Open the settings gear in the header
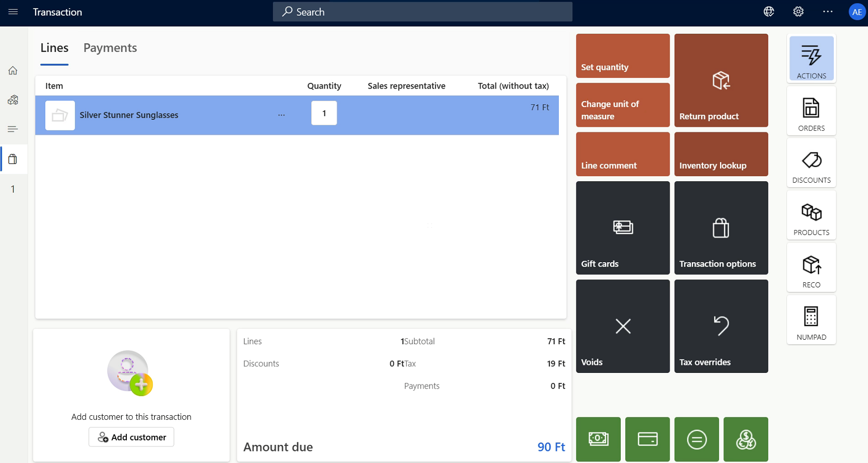 click(799, 12)
